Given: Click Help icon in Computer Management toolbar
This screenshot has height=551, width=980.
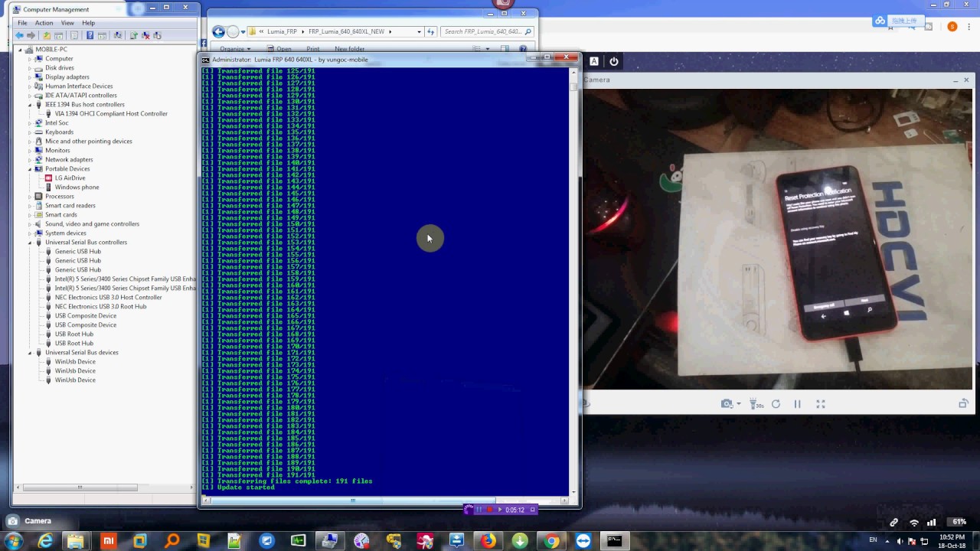Looking at the screenshot, I should coord(90,35).
